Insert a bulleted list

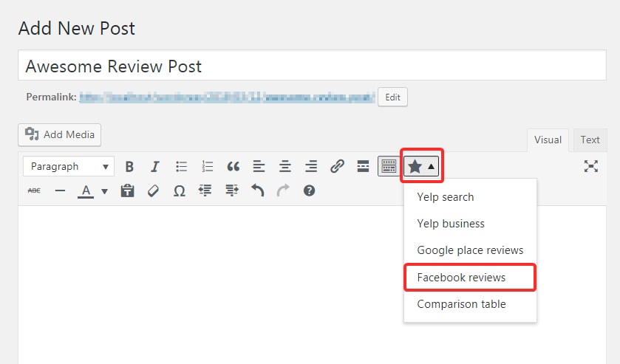click(x=182, y=167)
